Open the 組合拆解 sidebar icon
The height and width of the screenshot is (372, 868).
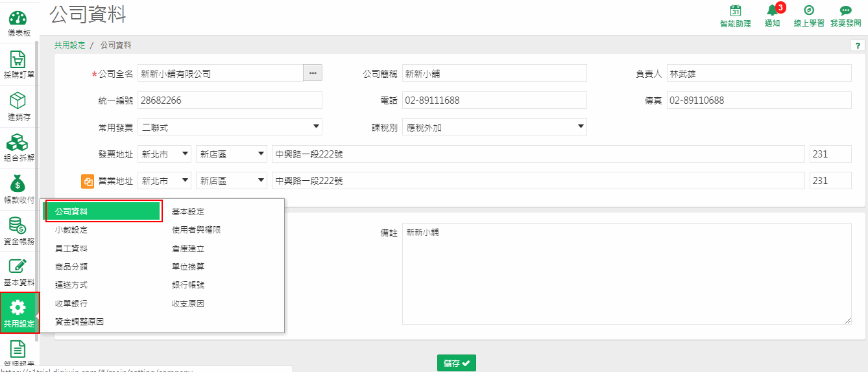(x=18, y=143)
